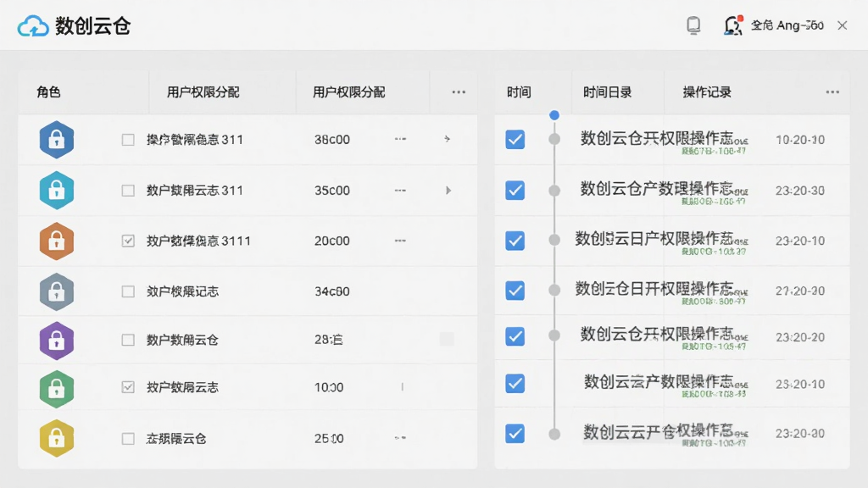The image size is (868, 488).
Task: Select the 时间 column header
Action: 519,91
